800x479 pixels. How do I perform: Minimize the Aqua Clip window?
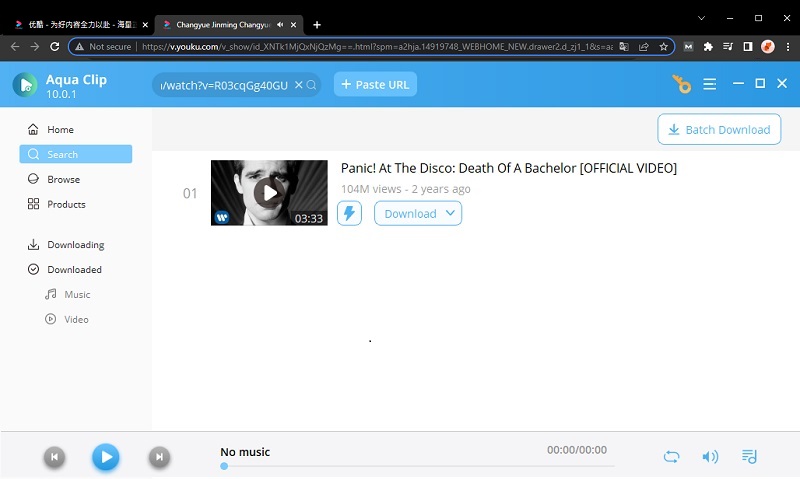(738, 83)
